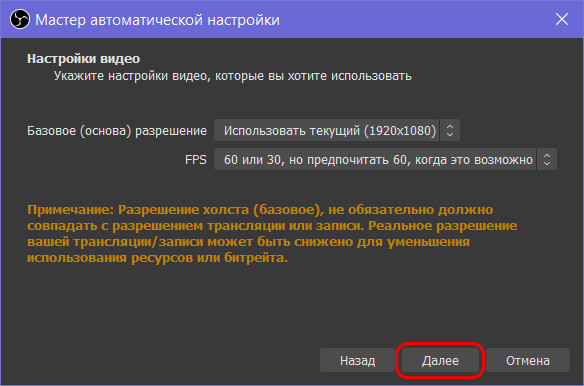Viewport: 584px width, 386px height.
Task: Click the Укажите настройки видео subtitle text
Action: point(233,76)
